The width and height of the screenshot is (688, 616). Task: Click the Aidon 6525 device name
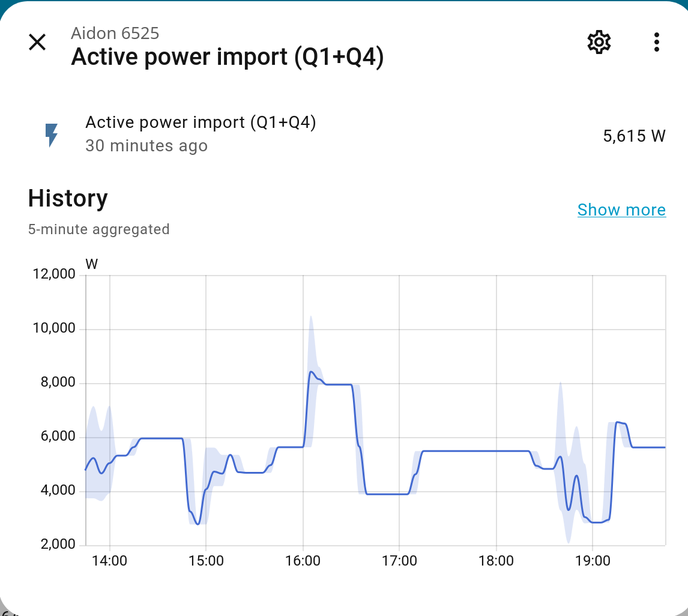(115, 33)
